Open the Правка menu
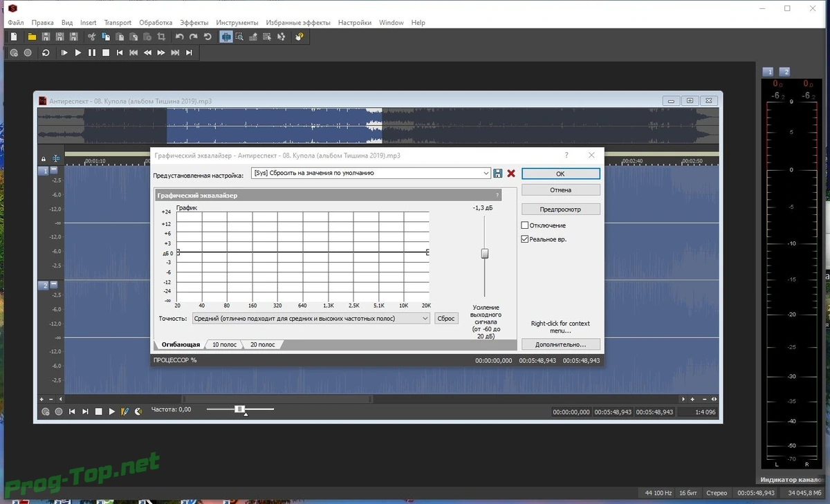830x504 pixels. click(43, 23)
